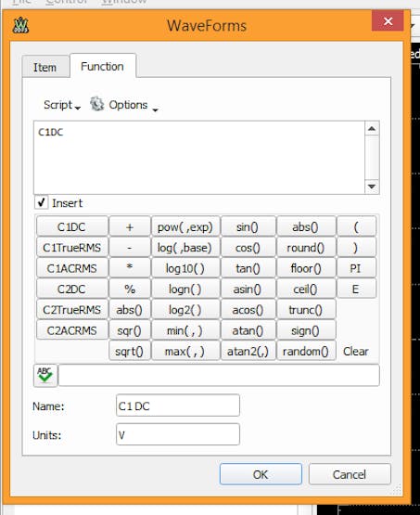420x515 pixels.
Task: Close the WaveForms dialog window
Action: coord(388,21)
